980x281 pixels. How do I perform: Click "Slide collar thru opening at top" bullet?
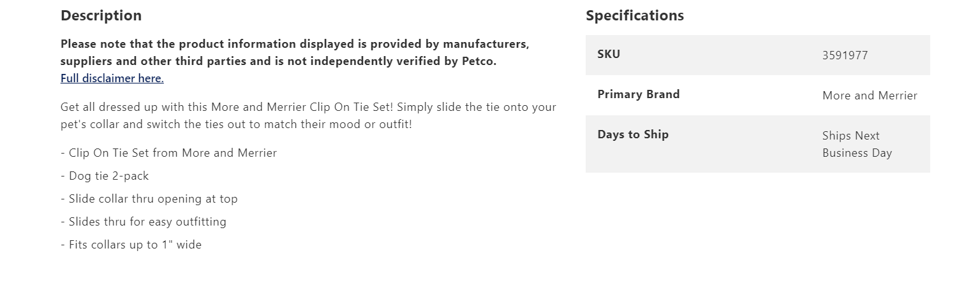click(153, 199)
